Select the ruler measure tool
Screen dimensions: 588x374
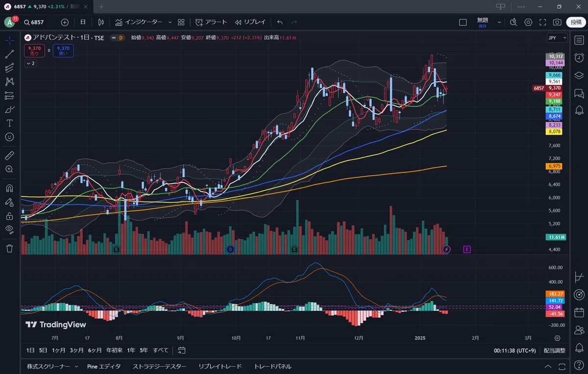tap(9, 155)
